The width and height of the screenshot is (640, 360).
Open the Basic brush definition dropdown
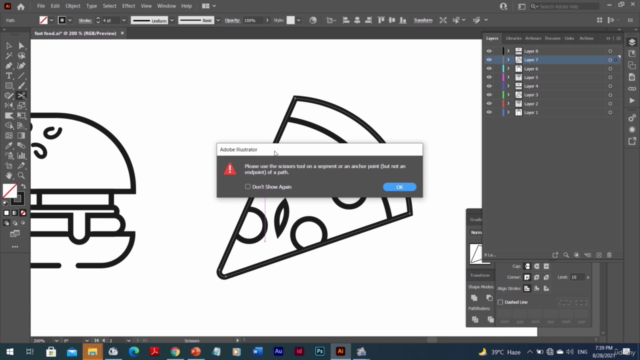[x=218, y=20]
